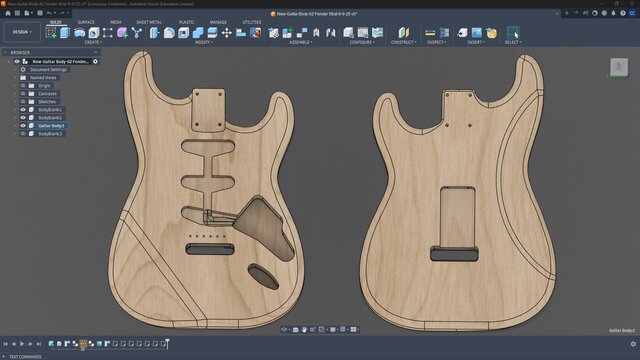
Task: Switch to the Plastic tab
Action: (187, 22)
